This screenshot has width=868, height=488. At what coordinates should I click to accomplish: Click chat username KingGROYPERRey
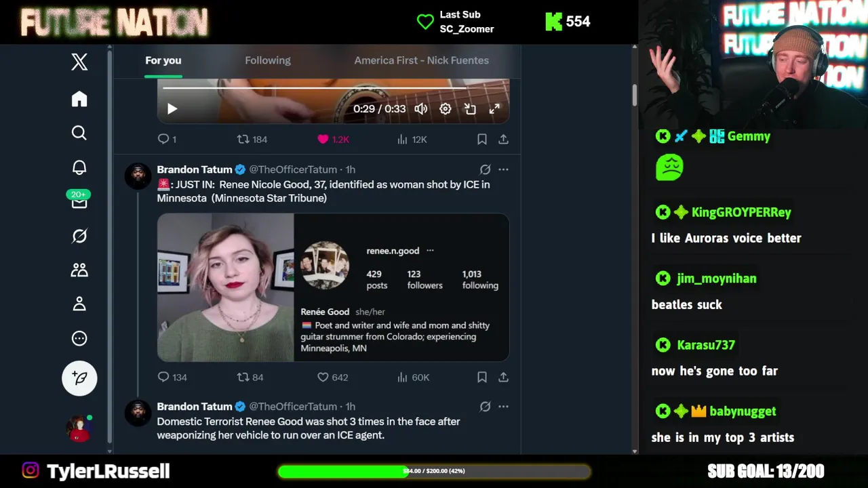pos(741,212)
